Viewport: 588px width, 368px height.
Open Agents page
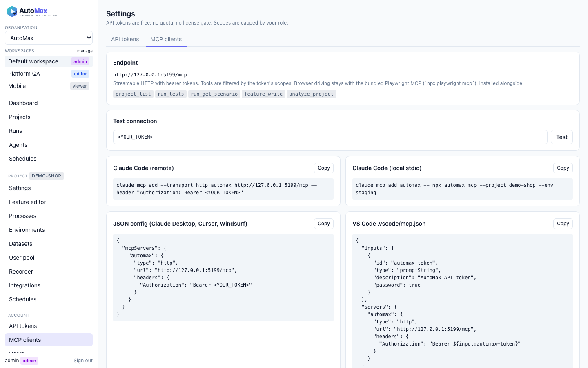pyautogui.click(x=49, y=145)
